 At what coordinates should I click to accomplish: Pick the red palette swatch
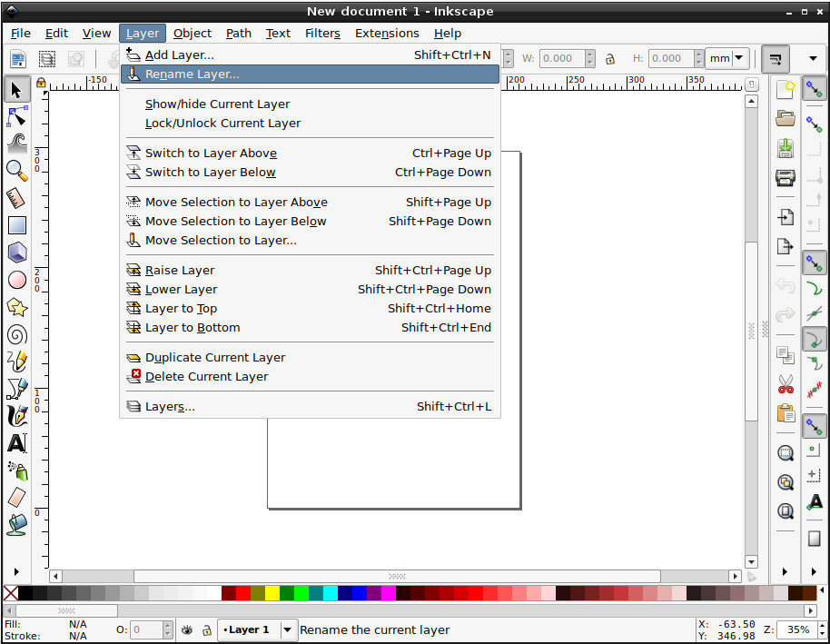click(x=243, y=593)
